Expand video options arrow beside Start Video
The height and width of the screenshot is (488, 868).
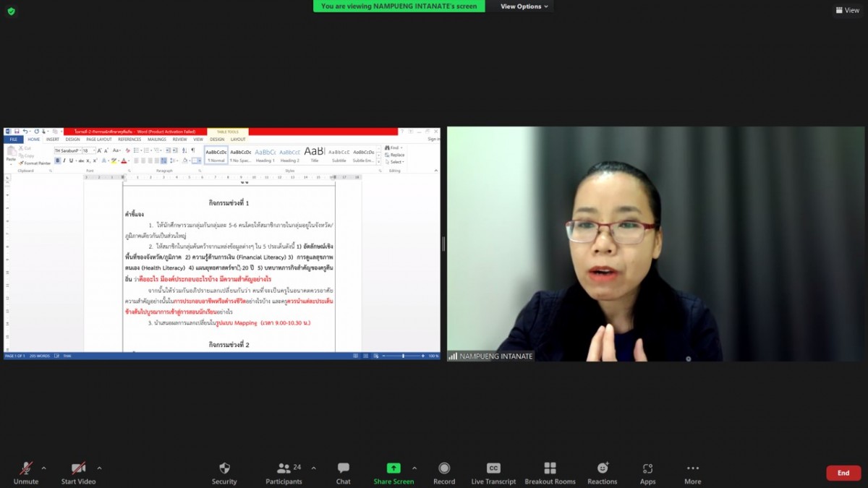pyautogui.click(x=99, y=468)
